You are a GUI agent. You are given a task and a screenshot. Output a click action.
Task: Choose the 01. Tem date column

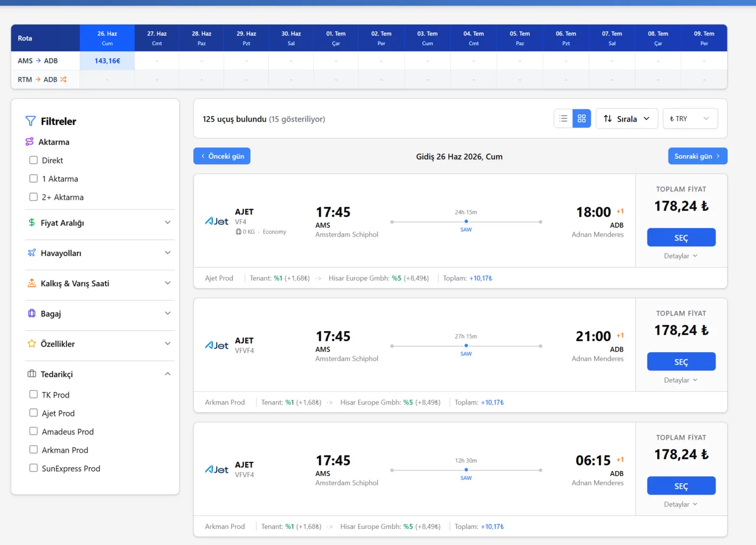(335, 38)
